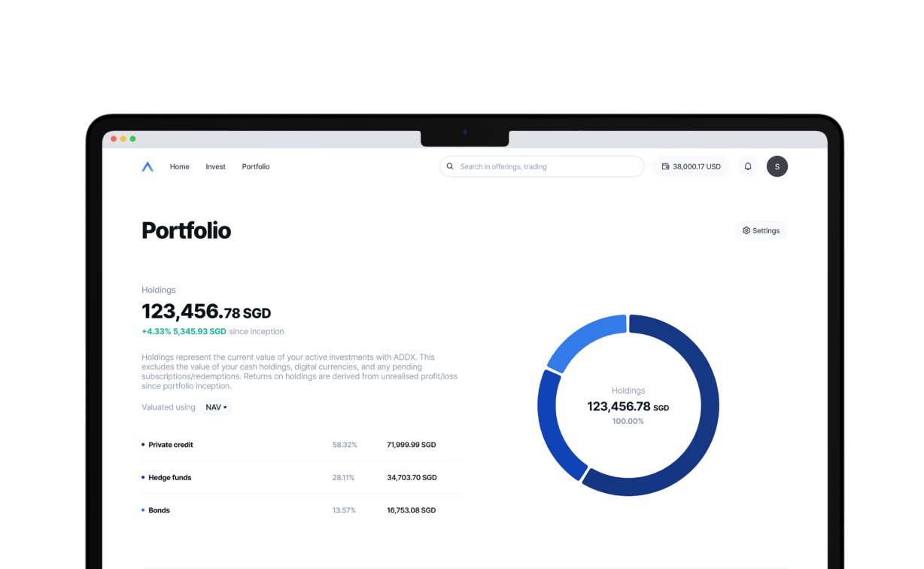Open the 38,000.17 USD wallet balance

691,166
